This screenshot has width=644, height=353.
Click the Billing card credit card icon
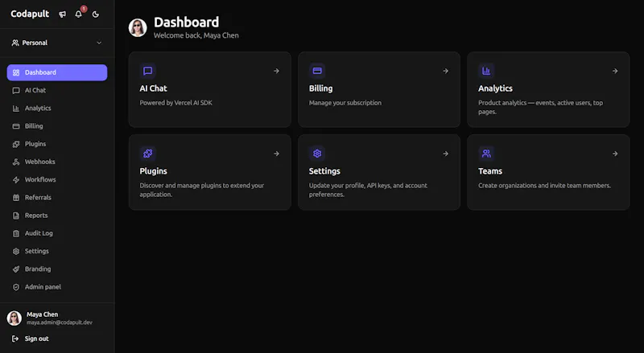[317, 71]
